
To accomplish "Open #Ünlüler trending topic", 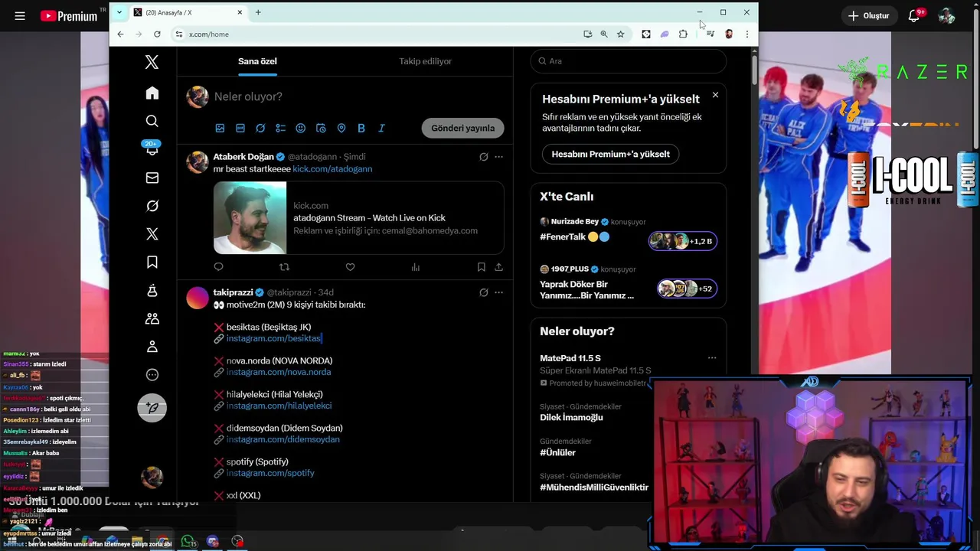I will click(x=557, y=452).
